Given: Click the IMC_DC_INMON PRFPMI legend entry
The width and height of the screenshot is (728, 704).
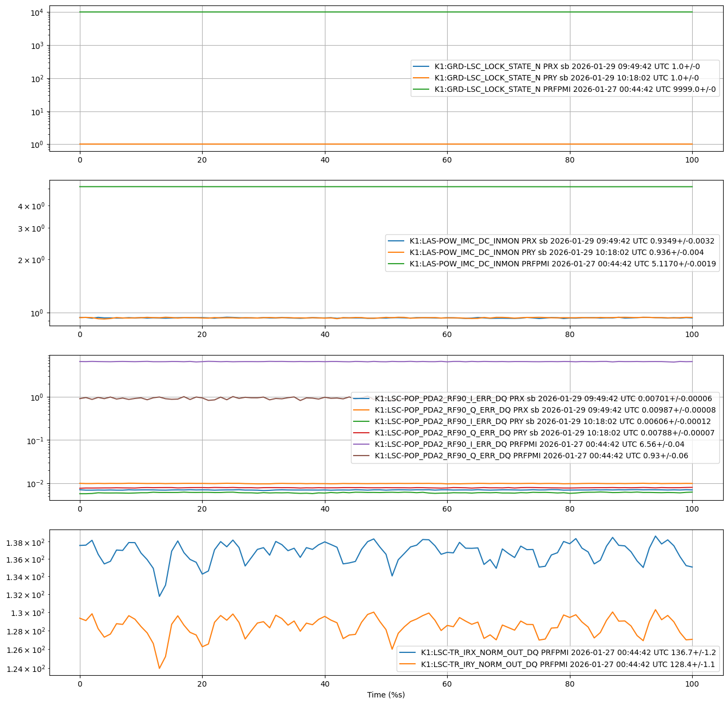Looking at the screenshot, I should pos(562,264).
